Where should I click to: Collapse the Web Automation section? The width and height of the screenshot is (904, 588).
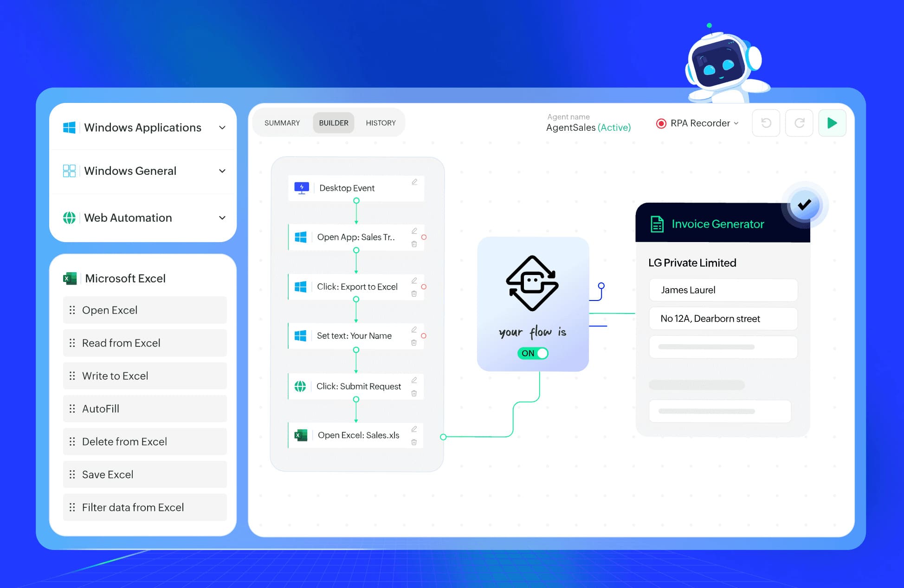[222, 218]
